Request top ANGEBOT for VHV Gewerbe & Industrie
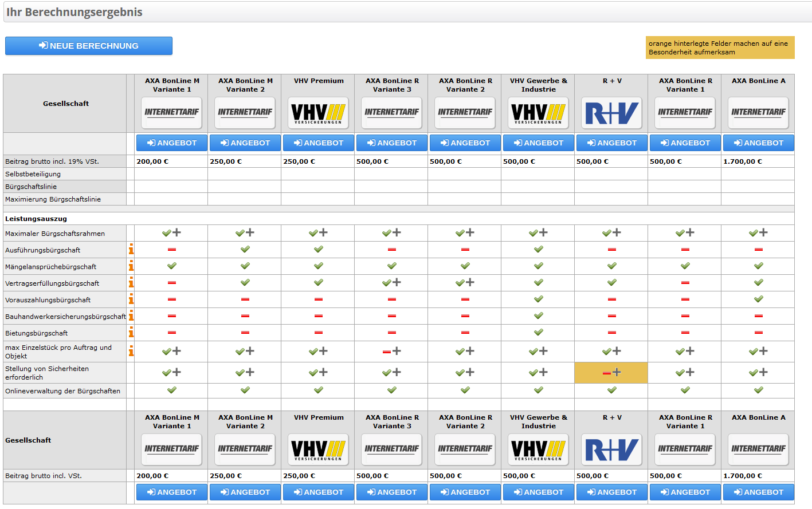The image size is (812, 509). coord(539,143)
